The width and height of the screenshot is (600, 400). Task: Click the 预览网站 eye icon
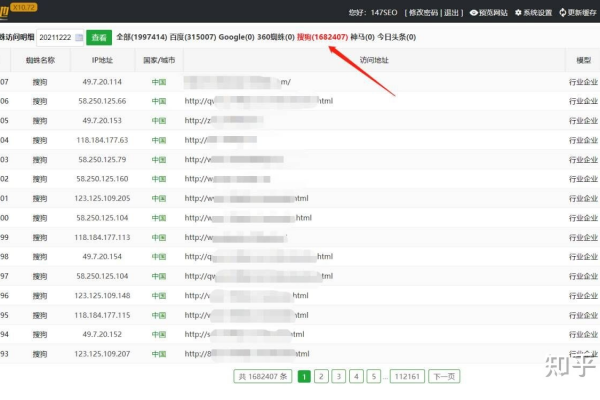pos(475,13)
